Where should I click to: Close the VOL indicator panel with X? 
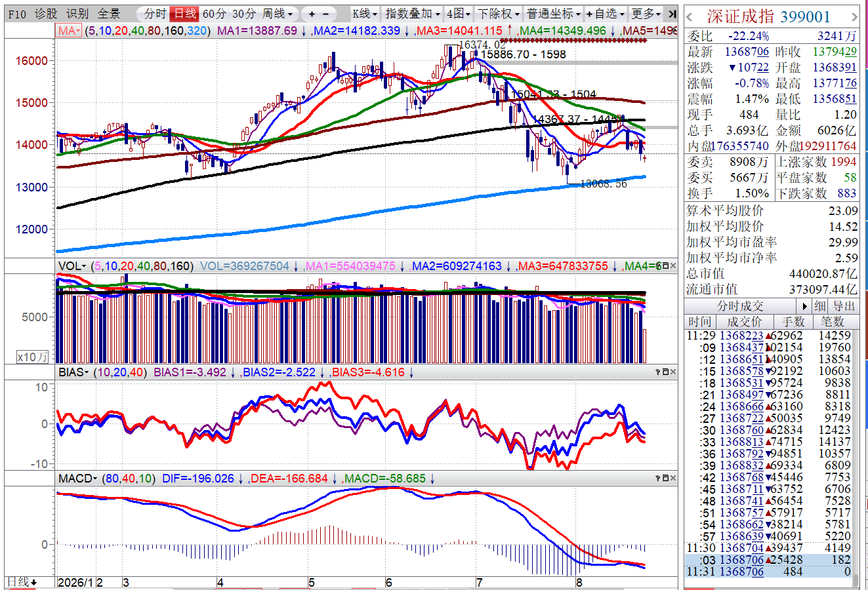click(x=672, y=265)
